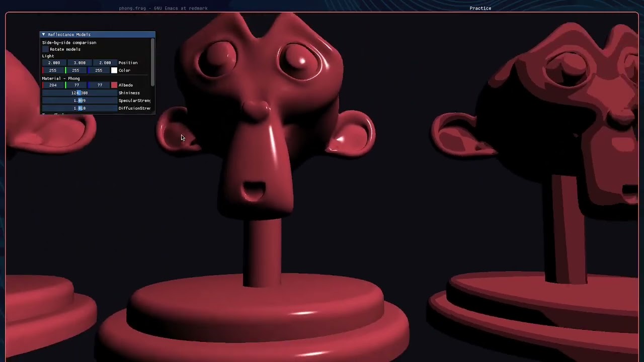Open the white light Color swatch
Image resolution: width=644 pixels, height=362 pixels.
(114, 70)
